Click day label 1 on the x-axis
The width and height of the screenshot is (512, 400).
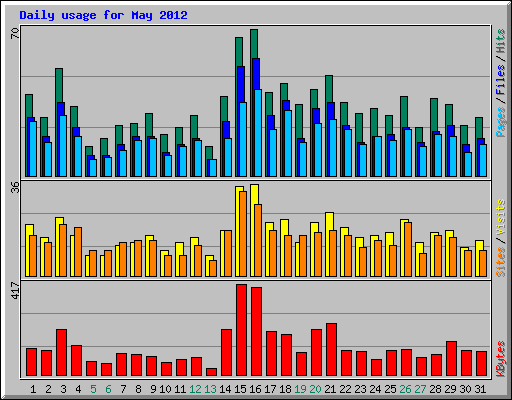point(33,389)
